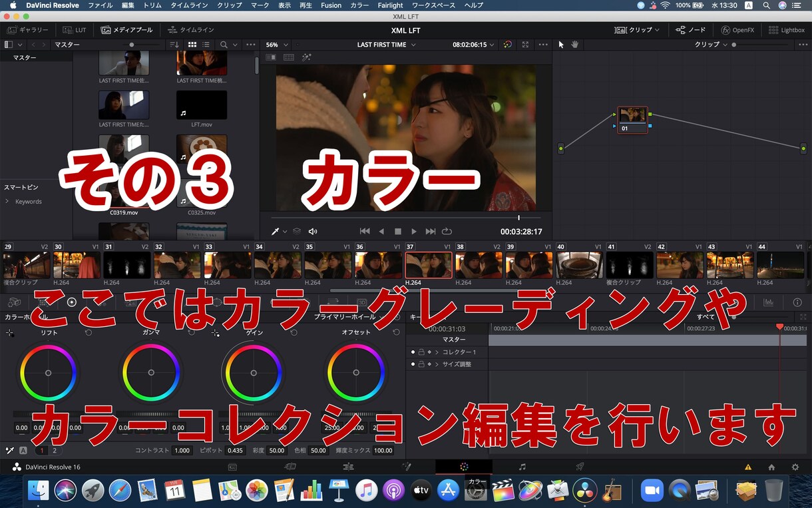Toggle loop playback in the viewer
The image size is (812, 508).
coord(447,232)
